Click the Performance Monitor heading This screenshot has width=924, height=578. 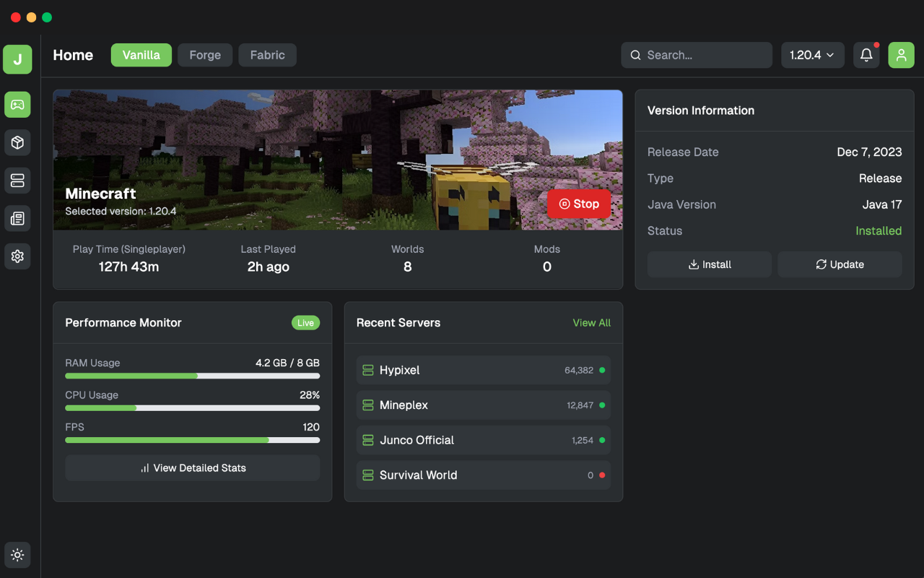pos(123,323)
